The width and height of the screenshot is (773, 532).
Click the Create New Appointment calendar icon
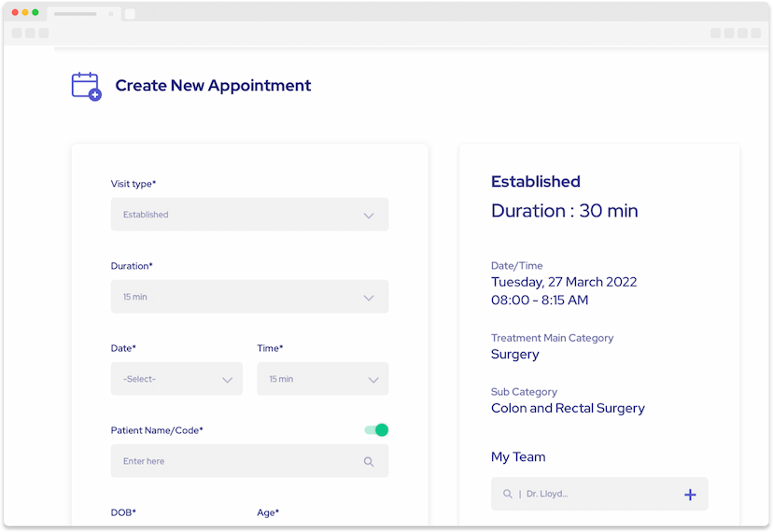(x=86, y=86)
